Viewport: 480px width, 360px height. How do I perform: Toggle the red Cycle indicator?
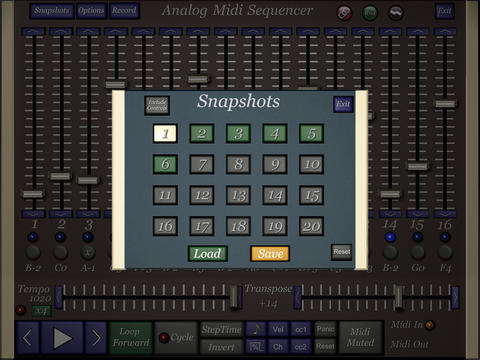(164, 338)
